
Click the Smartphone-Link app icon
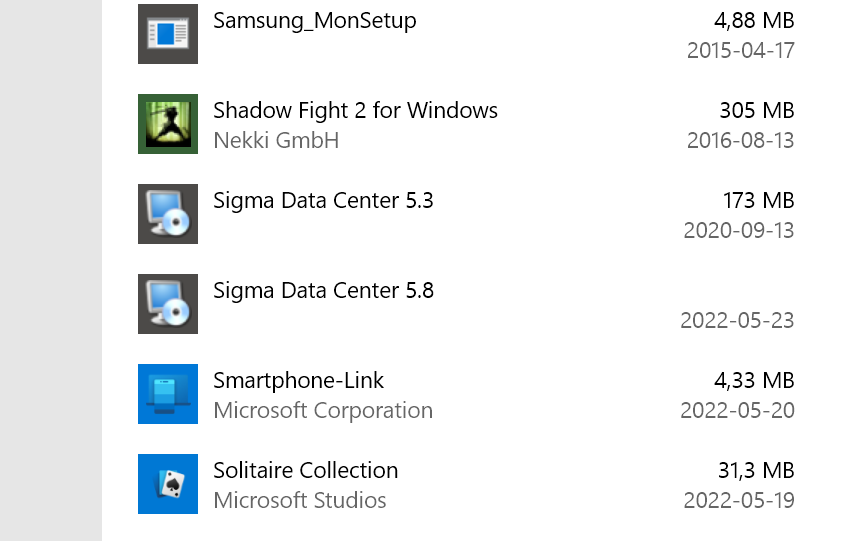pyautogui.click(x=168, y=394)
